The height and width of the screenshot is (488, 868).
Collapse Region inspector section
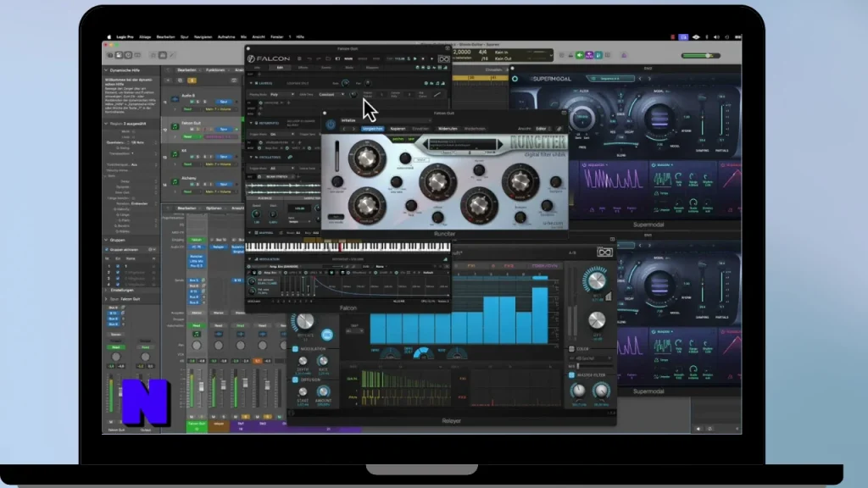(106, 124)
